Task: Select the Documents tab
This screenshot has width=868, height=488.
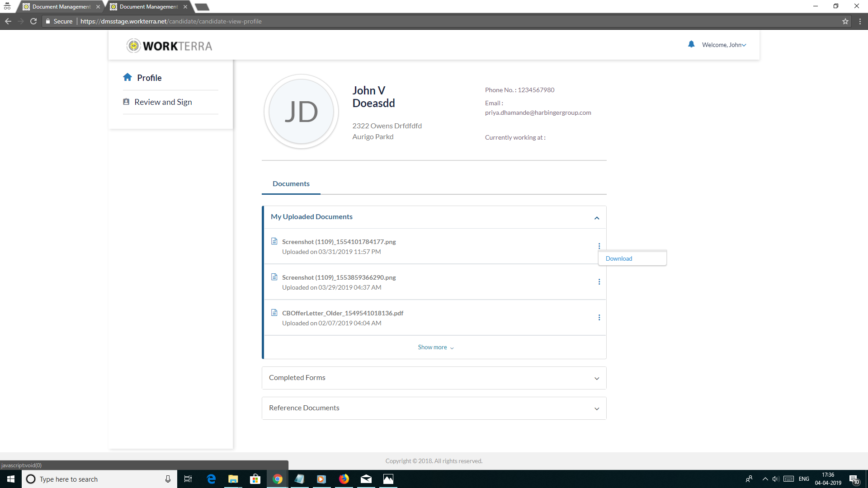Action: click(x=291, y=183)
